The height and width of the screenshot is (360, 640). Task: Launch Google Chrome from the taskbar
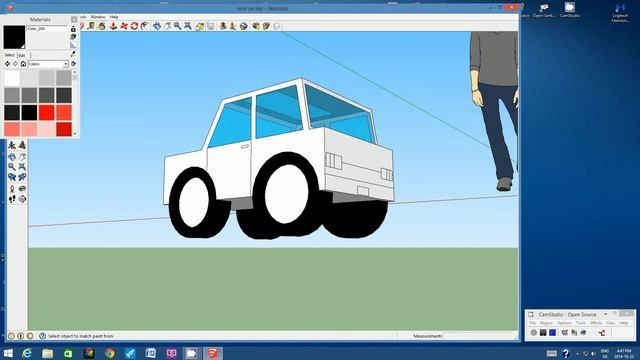(x=109, y=353)
